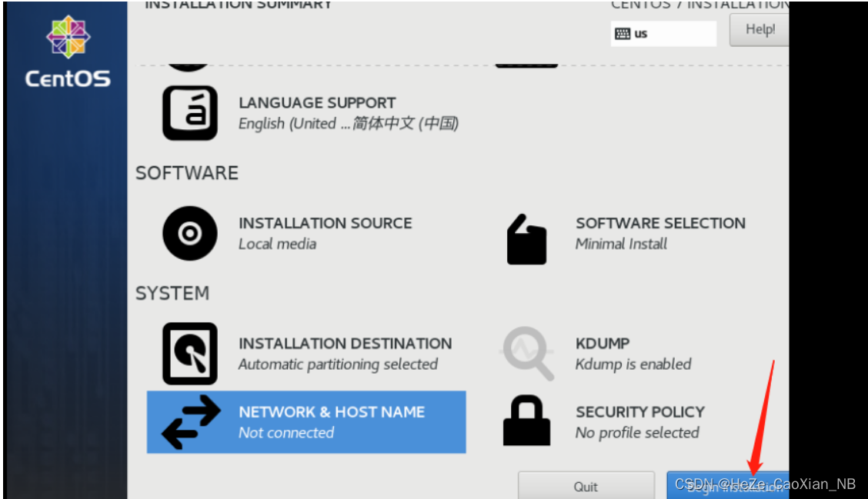Click 'Automatic partitioning selected' text
The height and width of the screenshot is (499, 868).
[339, 364]
